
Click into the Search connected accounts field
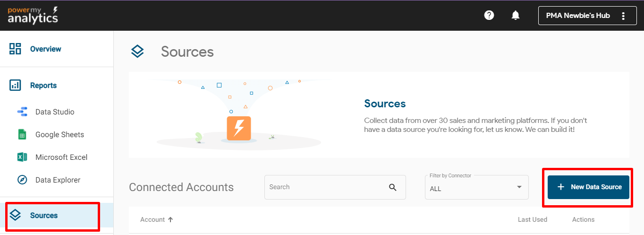click(x=326, y=187)
